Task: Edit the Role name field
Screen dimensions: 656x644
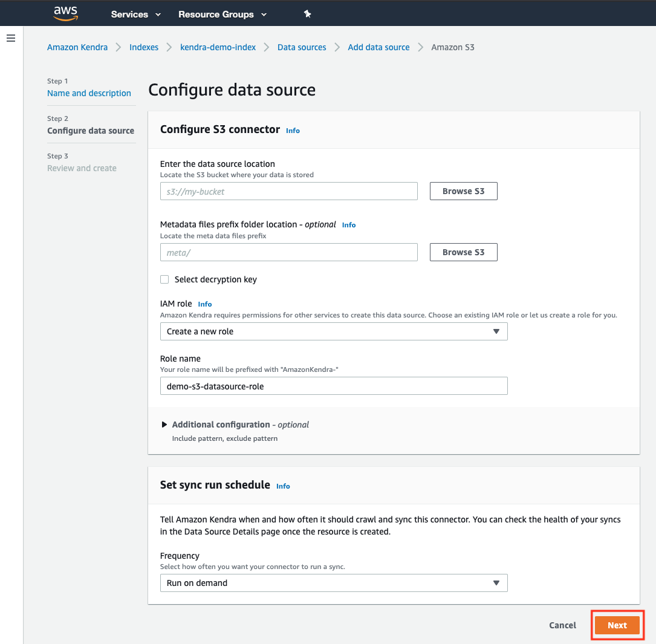Action: point(334,386)
